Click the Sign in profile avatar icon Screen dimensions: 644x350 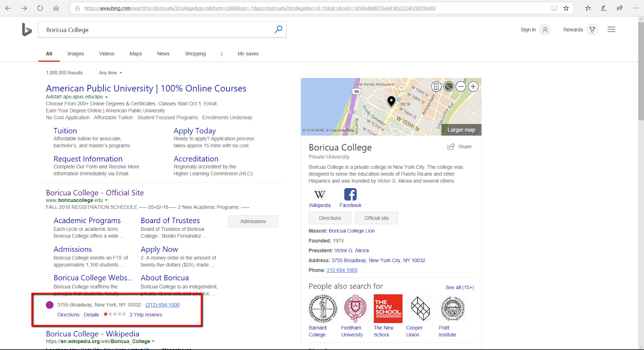click(x=545, y=29)
